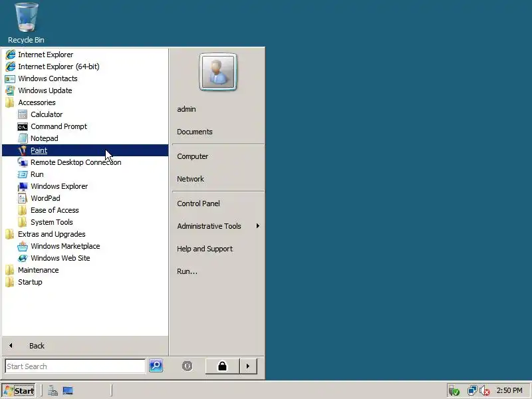Launch Paint

[85, 150]
